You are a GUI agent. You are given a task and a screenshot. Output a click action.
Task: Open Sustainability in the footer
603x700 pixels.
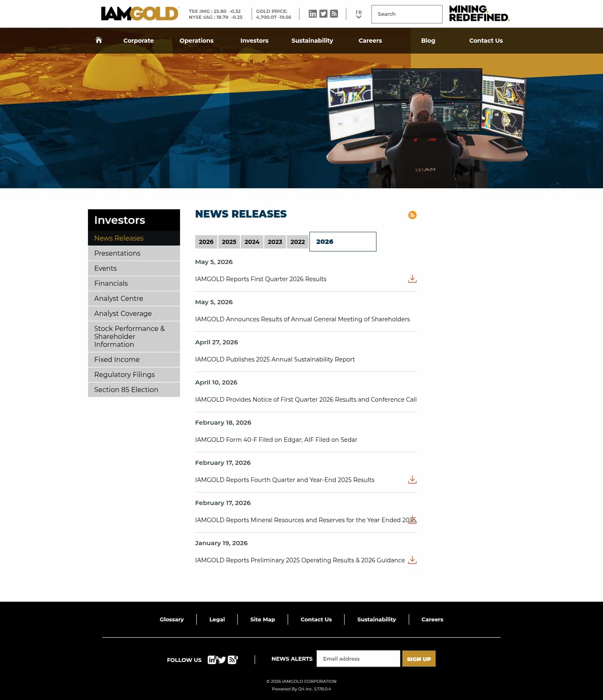376,619
